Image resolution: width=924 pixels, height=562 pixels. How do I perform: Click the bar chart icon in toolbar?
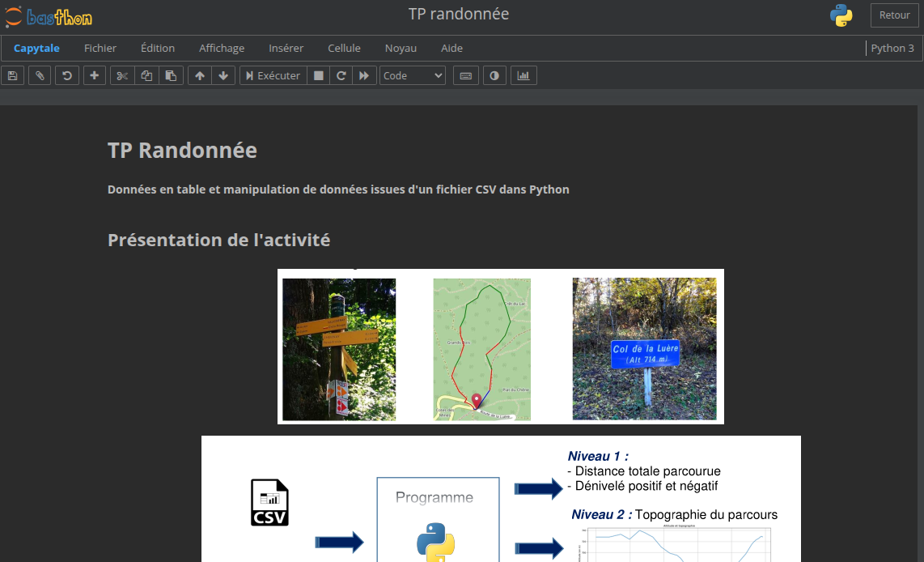click(x=523, y=75)
